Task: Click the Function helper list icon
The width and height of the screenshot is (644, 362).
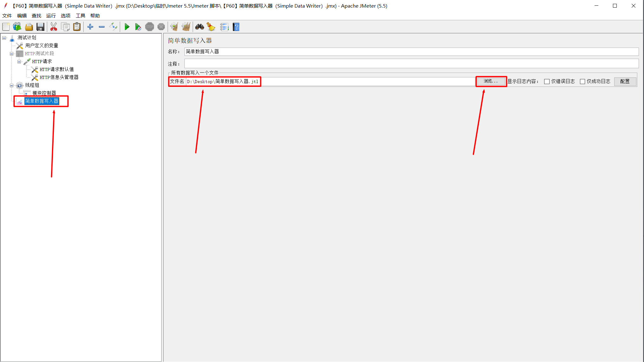Action: (x=224, y=27)
